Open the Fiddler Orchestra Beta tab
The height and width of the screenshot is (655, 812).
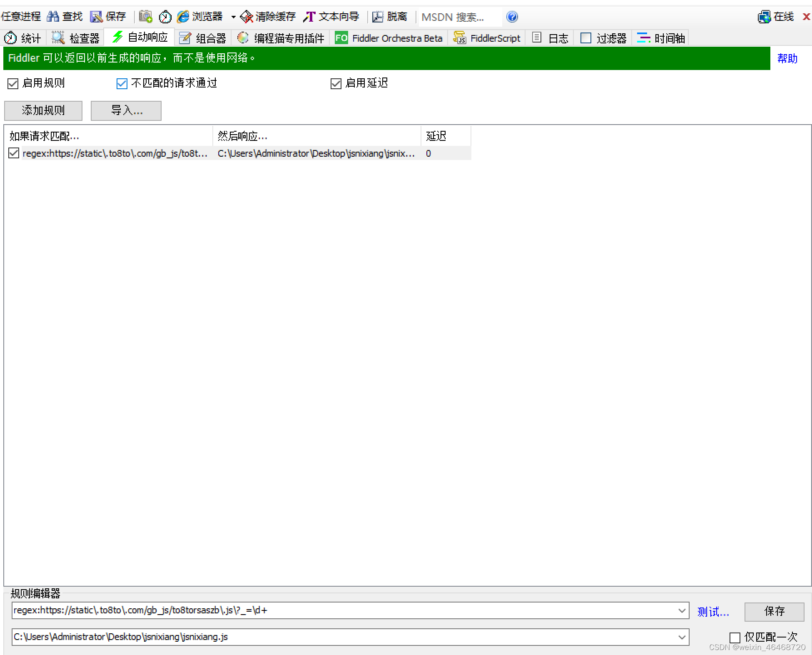point(389,38)
